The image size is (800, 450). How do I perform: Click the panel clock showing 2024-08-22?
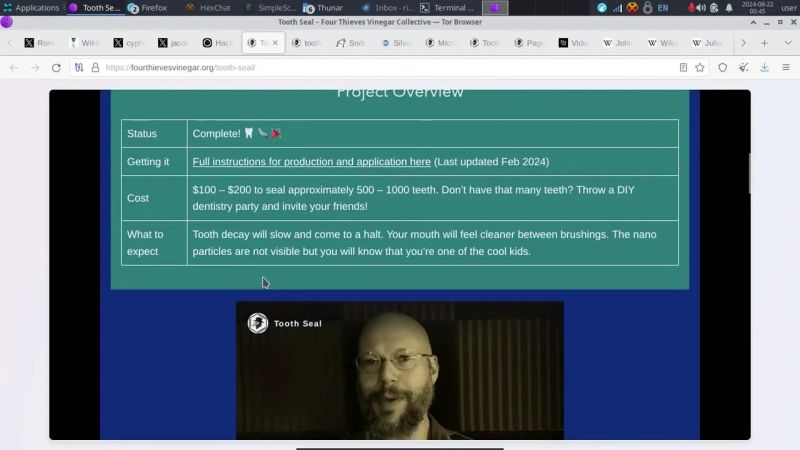click(757, 8)
